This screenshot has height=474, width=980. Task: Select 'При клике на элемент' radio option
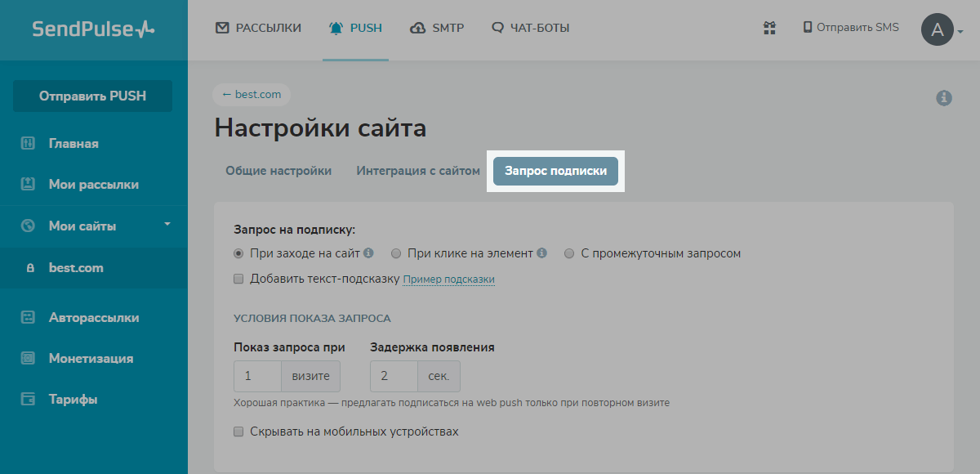[396, 253]
